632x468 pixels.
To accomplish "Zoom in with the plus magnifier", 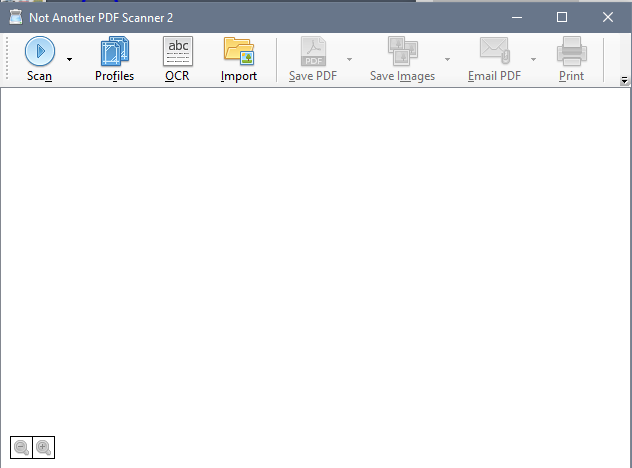I will [x=43, y=448].
